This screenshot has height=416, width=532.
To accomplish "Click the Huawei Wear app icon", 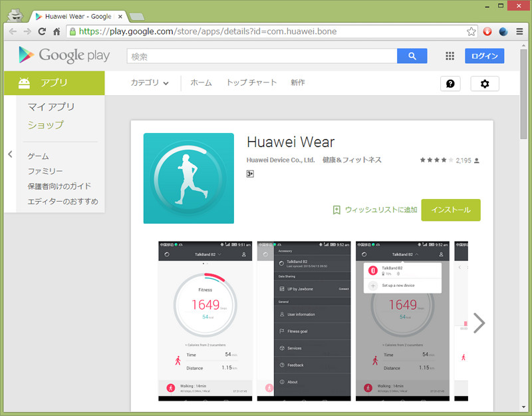I will [189, 178].
